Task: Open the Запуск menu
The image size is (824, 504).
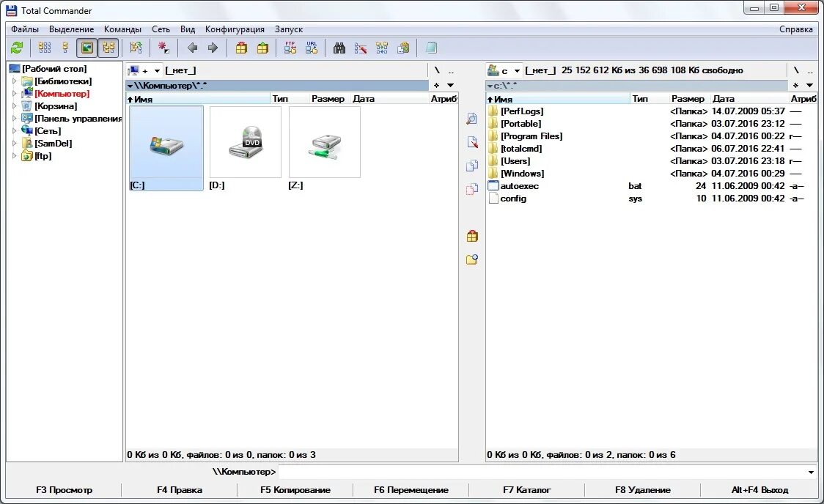Action: (x=289, y=29)
